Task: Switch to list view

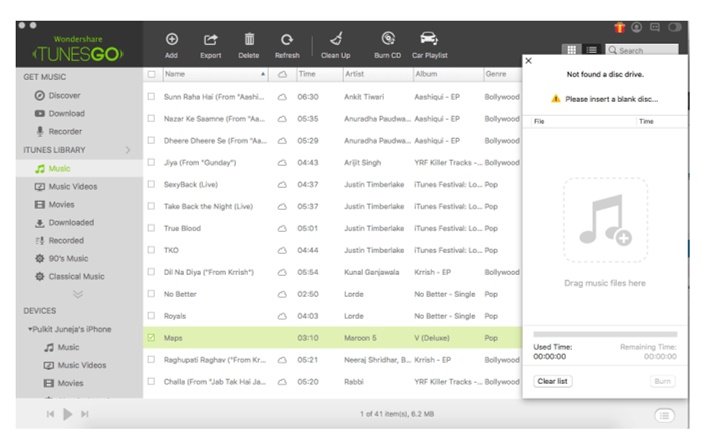Action: pos(591,50)
